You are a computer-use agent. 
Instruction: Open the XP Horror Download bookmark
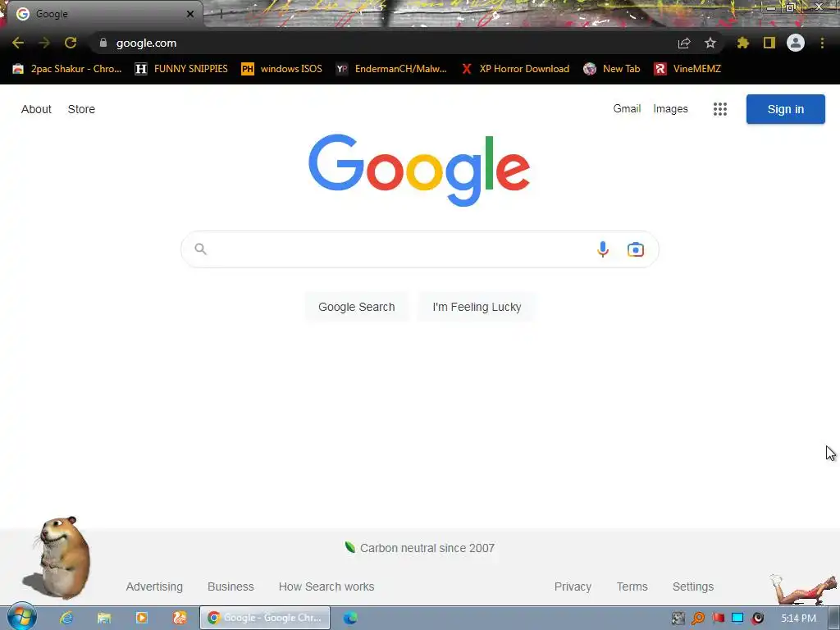(515, 69)
